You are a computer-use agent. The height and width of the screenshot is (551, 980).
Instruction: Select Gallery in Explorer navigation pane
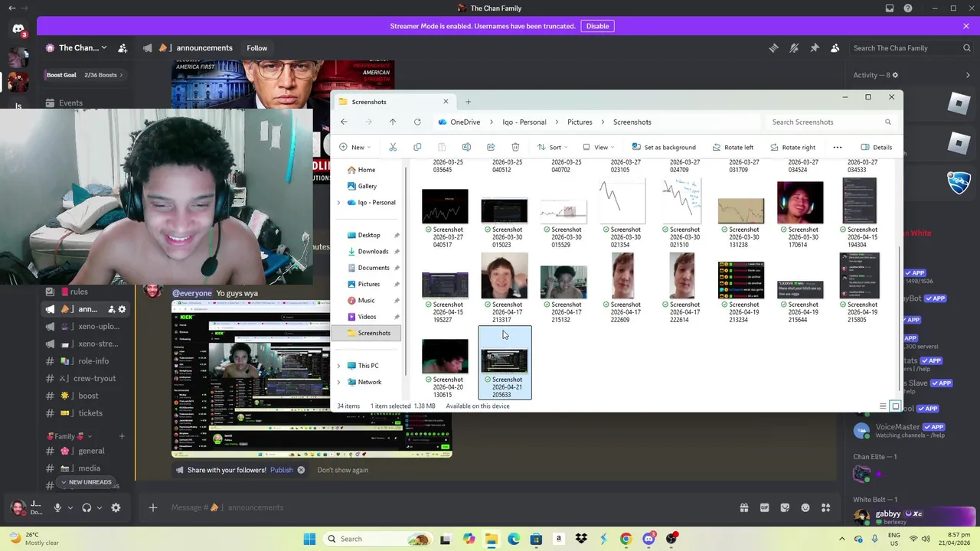coord(367,186)
